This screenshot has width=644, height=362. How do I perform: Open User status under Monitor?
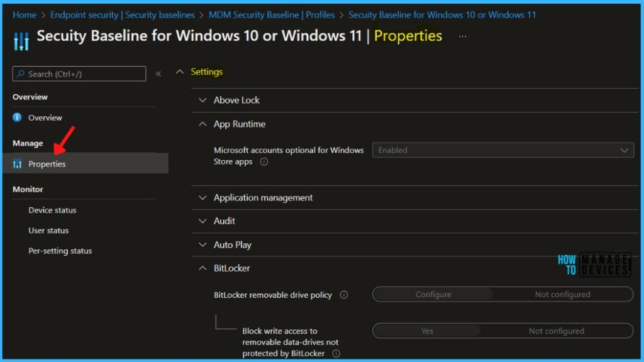48,231
